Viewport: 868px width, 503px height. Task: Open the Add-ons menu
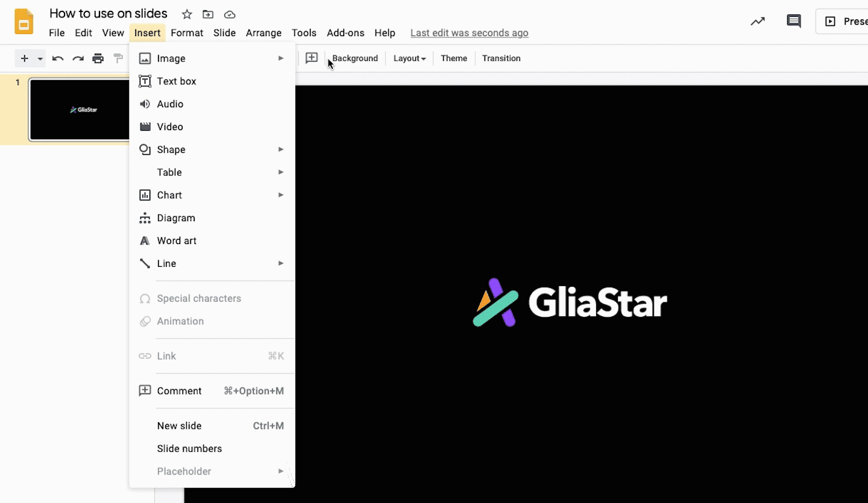[x=345, y=33]
